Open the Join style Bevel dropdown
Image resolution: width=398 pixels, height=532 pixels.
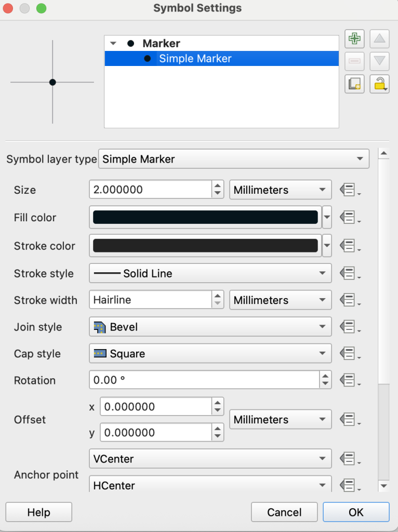tap(210, 327)
